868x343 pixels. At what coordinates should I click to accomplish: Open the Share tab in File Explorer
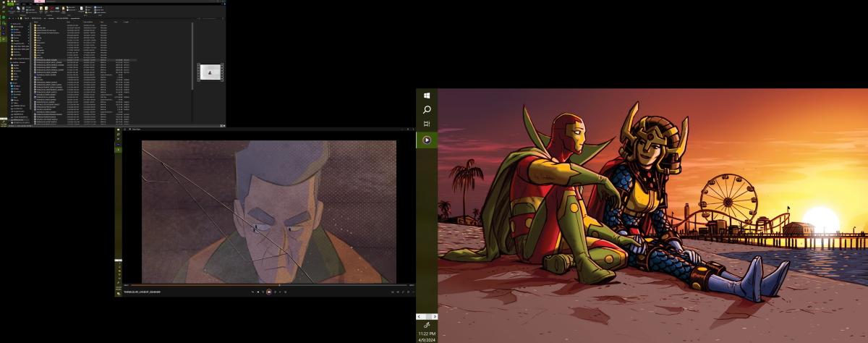coord(24,4)
